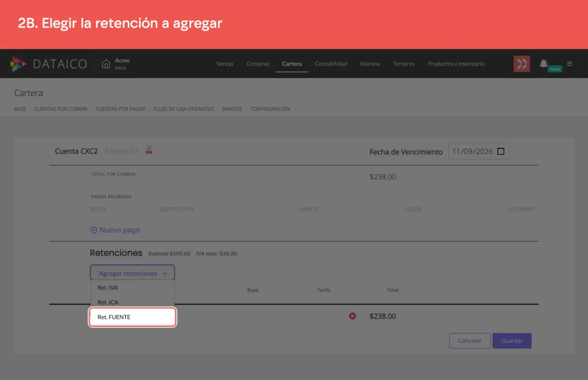This screenshot has height=380, width=588.
Task: Open the hamburger menu
Action: [570, 63]
